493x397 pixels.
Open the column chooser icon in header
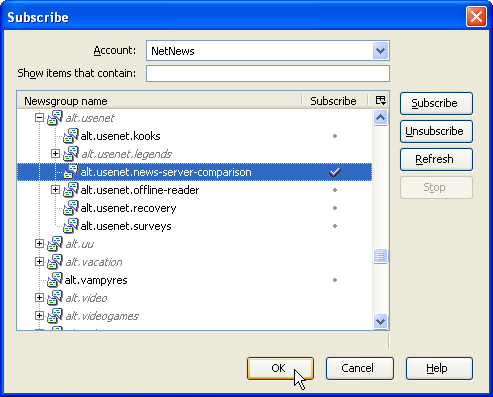click(380, 100)
